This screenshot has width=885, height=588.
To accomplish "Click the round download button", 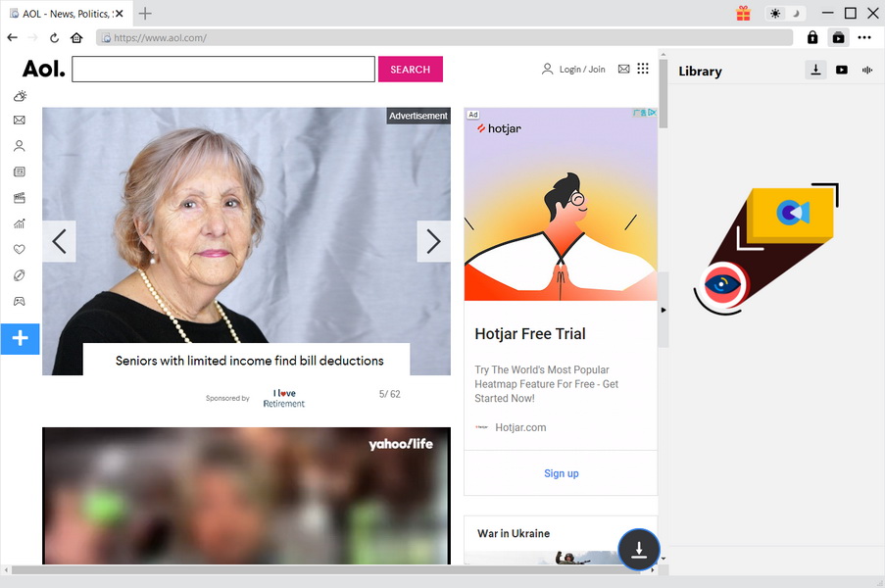I will coord(638,549).
